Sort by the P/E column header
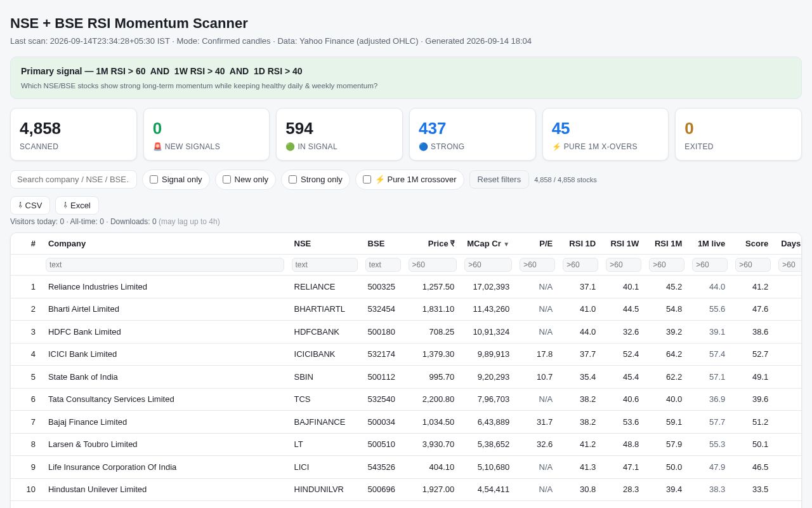Viewport: 812px width, 508px height. [546, 244]
